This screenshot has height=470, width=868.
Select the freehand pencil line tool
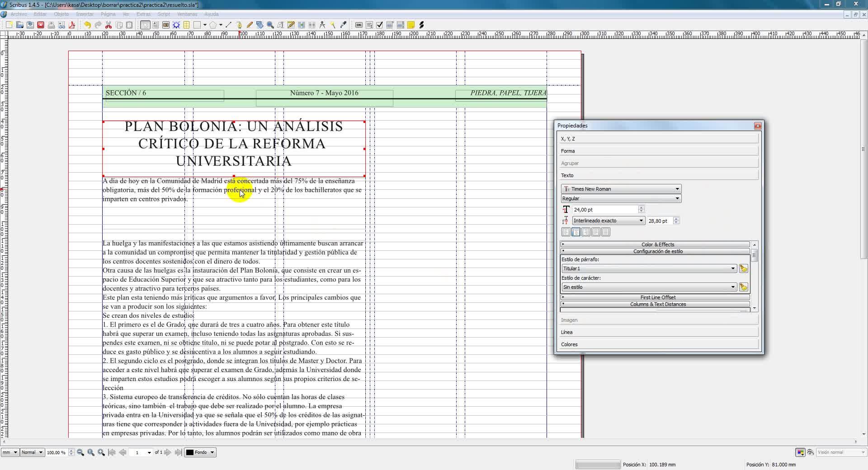(x=249, y=25)
